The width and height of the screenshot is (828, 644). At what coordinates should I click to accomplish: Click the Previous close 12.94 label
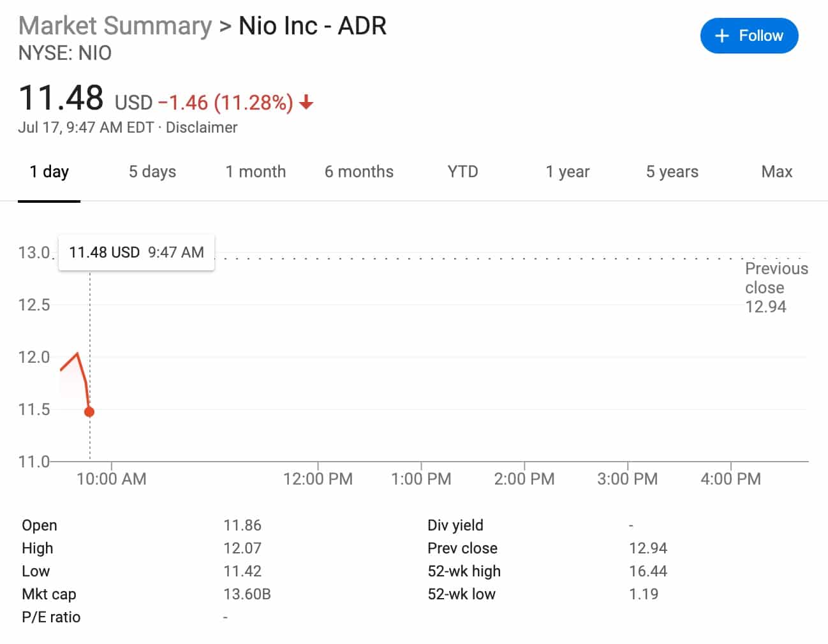click(776, 287)
